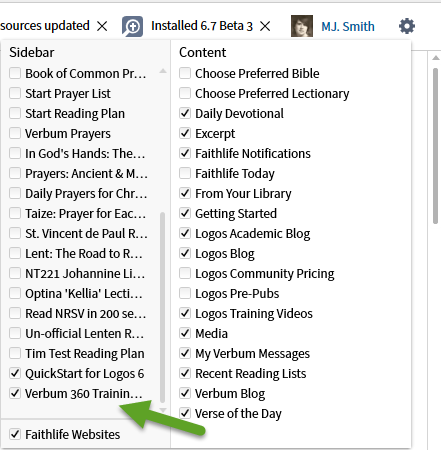
Task: Disable Media content item
Action: click(185, 333)
